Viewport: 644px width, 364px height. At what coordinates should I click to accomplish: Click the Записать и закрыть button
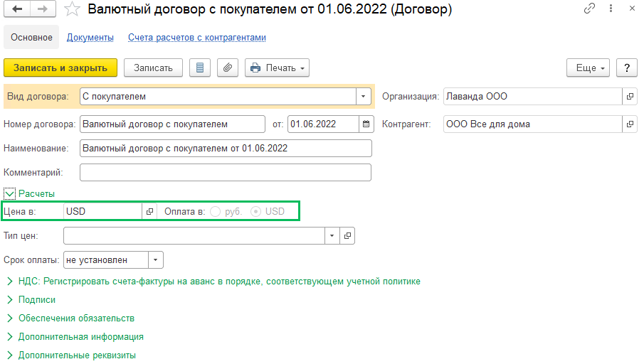click(x=60, y=68)
